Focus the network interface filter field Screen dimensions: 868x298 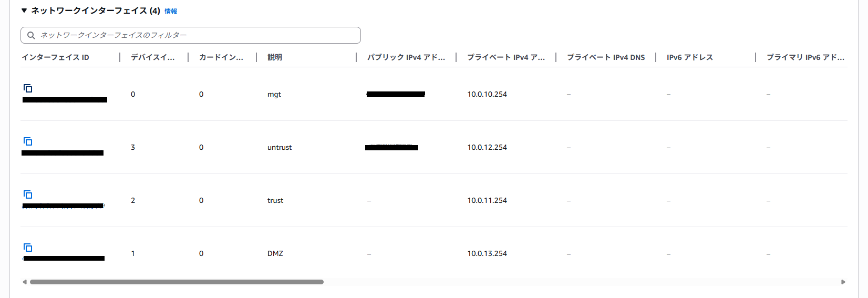pos(191,35)
